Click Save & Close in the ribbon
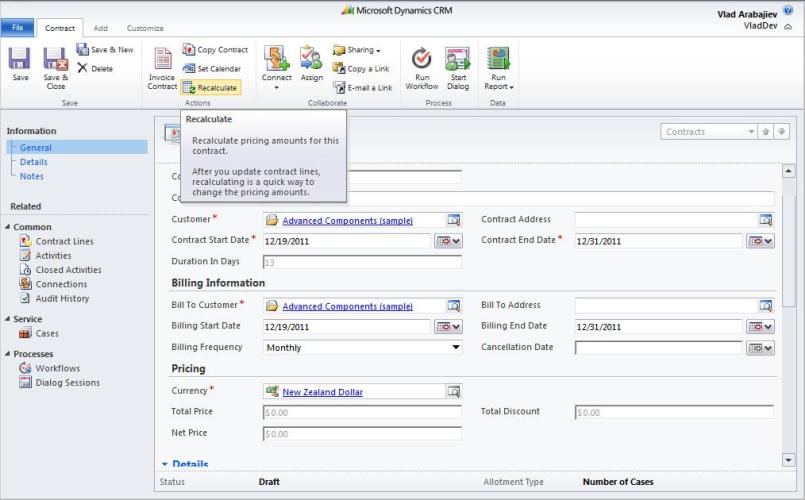Viewport: 805px width, 500px height. tap(55, 67)
